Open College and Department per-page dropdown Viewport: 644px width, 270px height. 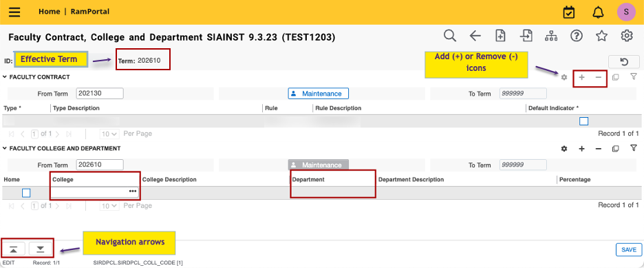[x=109, y=205]
